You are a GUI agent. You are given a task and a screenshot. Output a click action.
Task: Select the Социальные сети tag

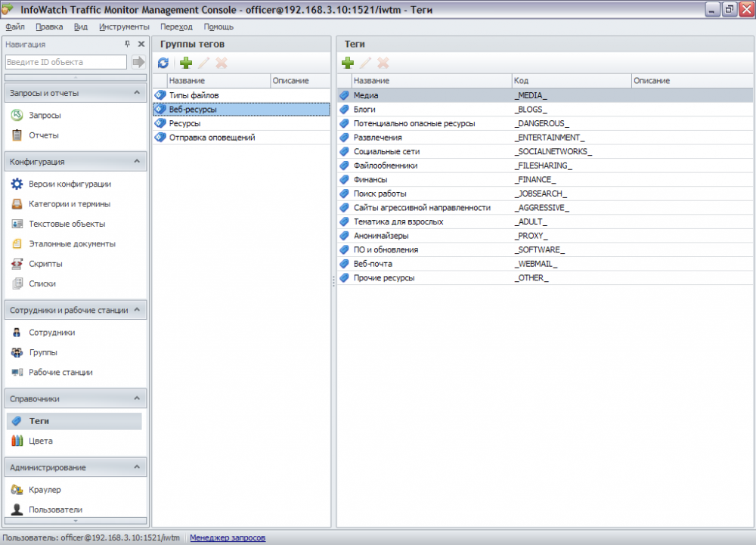pos(545,151)
